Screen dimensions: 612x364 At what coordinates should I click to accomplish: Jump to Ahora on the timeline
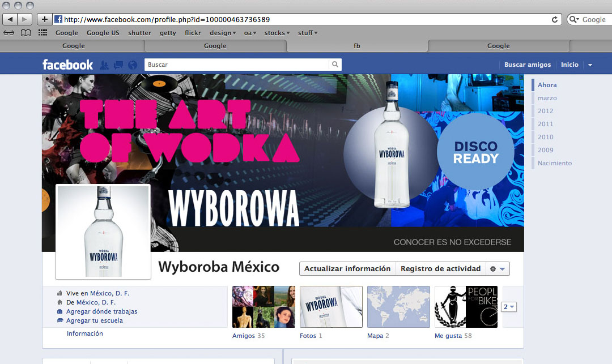coord(547,85)
